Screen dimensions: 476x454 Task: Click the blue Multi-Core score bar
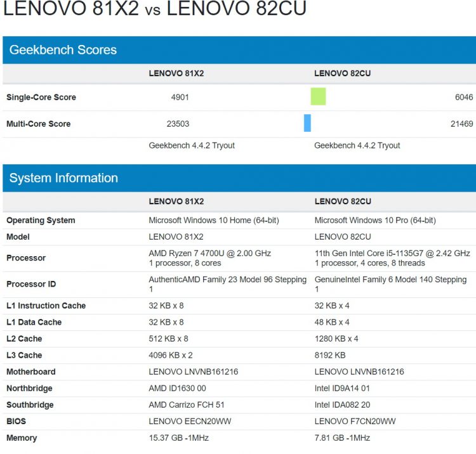pos(307,123)
